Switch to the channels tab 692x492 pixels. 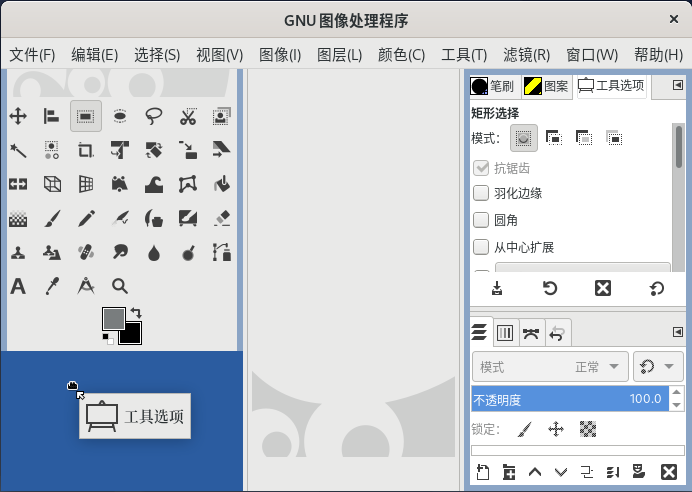(x=505, y=333)
